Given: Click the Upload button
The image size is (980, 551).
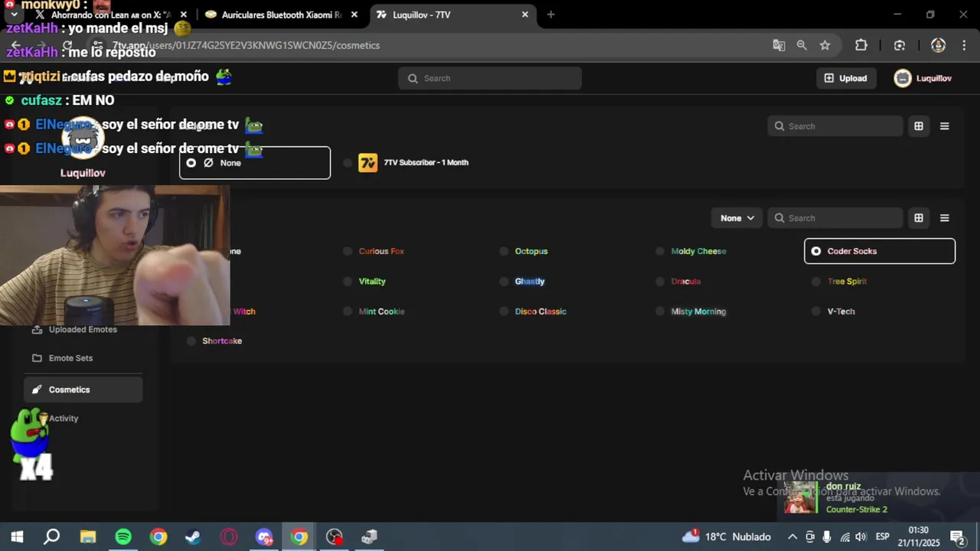Looking at the screenshot, I should click(846, 78).
